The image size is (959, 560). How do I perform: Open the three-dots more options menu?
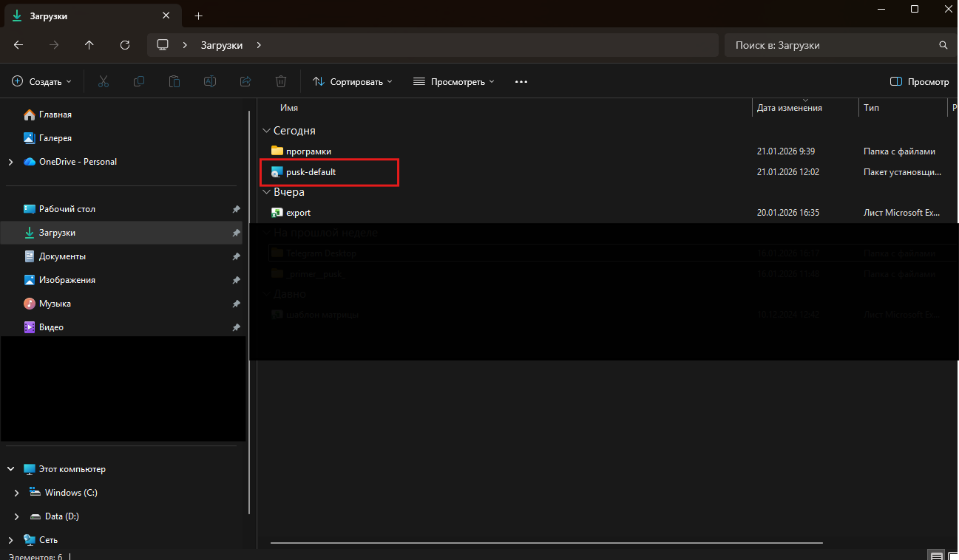click(x=521, y=81)
